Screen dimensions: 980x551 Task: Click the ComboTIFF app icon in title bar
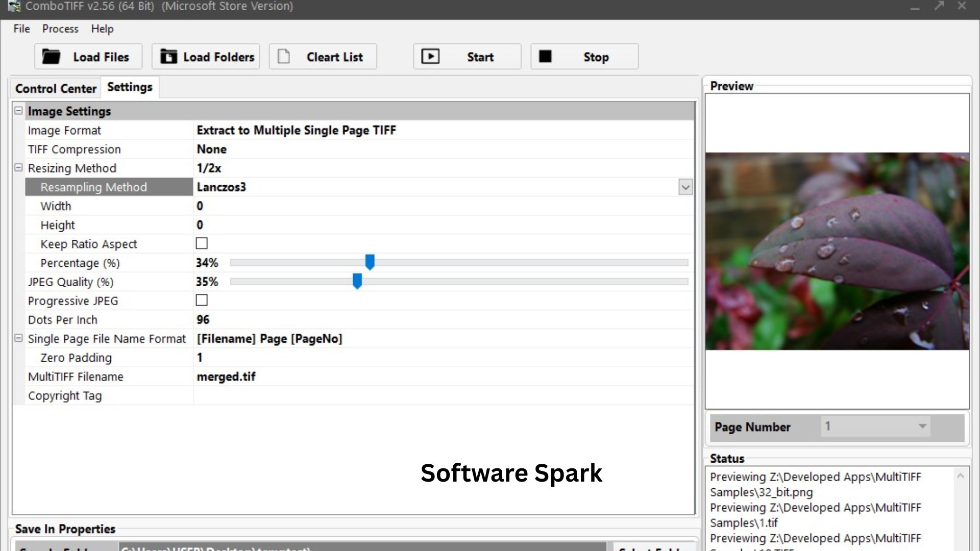point(14,6)
